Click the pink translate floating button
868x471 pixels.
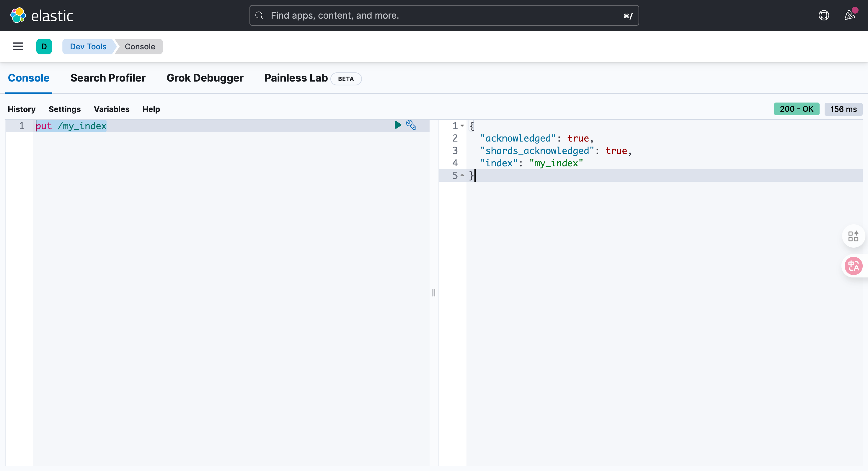tap(854, 266)
